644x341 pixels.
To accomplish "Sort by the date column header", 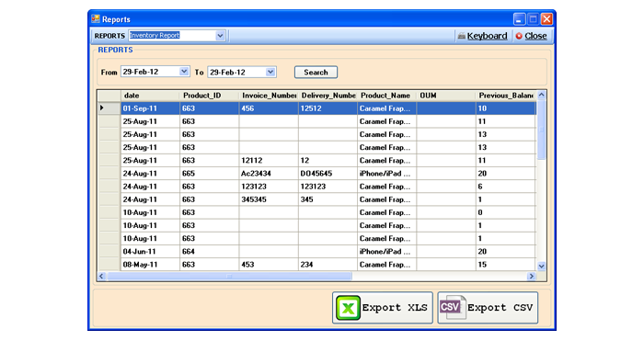I will 150,96.
